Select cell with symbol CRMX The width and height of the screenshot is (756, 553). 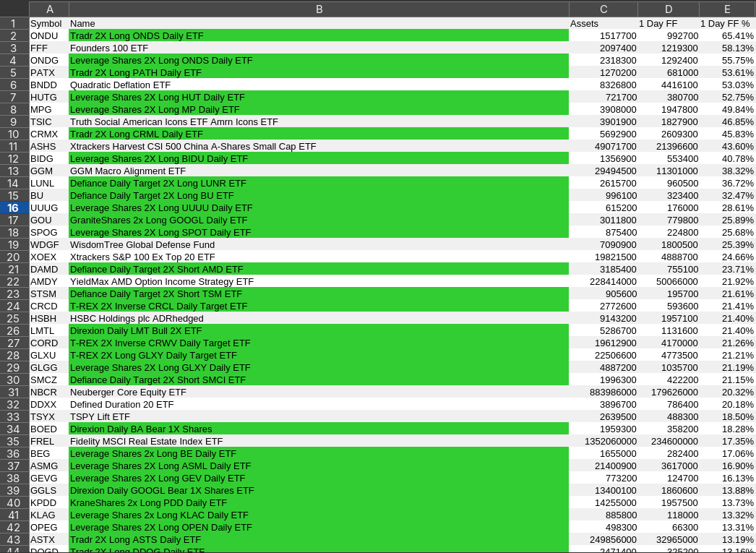(49, 134)
